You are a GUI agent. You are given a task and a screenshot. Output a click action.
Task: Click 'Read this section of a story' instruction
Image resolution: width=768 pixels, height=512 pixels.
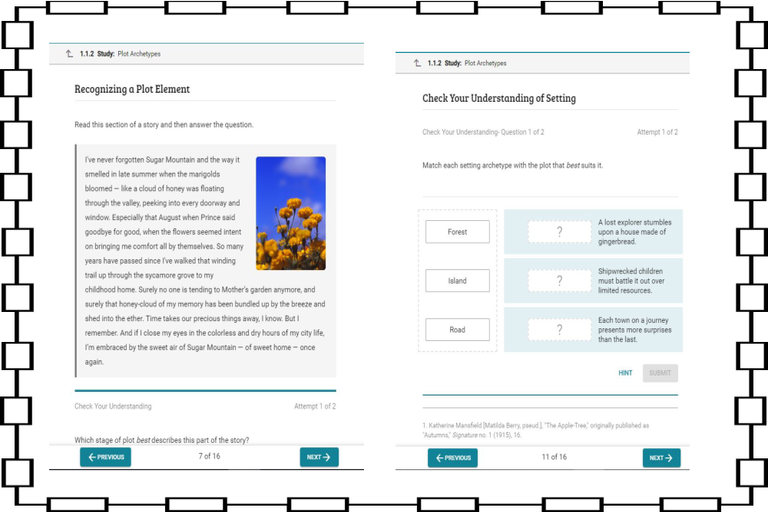(x=164, y=125)
